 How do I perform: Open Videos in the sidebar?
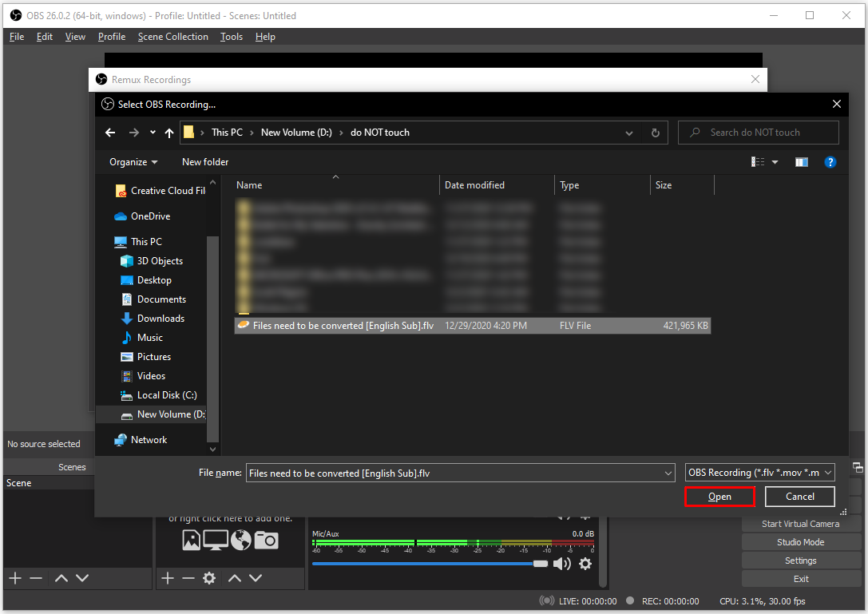(143, 376)
